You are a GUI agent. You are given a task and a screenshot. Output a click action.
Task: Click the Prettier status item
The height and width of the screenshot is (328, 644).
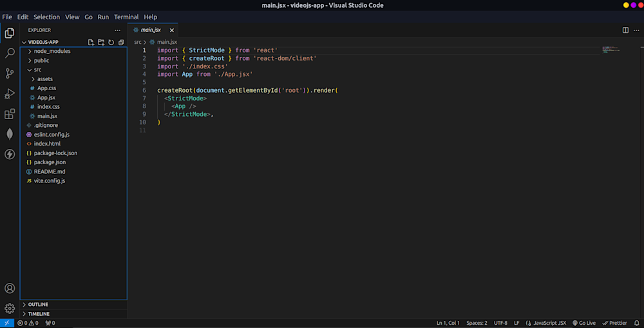point(614,323)
